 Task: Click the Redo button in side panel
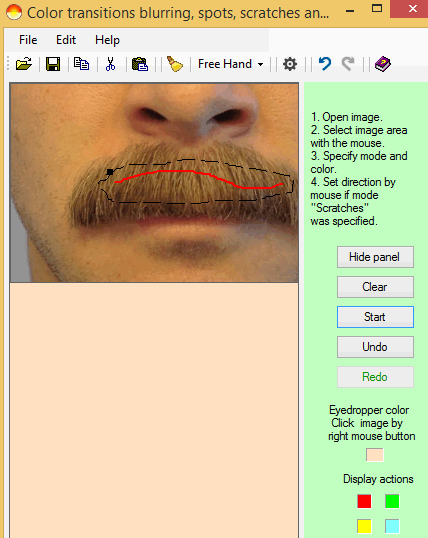click(375, 377)
